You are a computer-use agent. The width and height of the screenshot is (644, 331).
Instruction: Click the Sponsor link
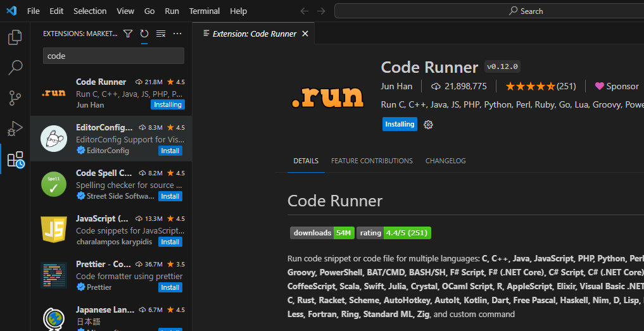click(x=617, y=86)
